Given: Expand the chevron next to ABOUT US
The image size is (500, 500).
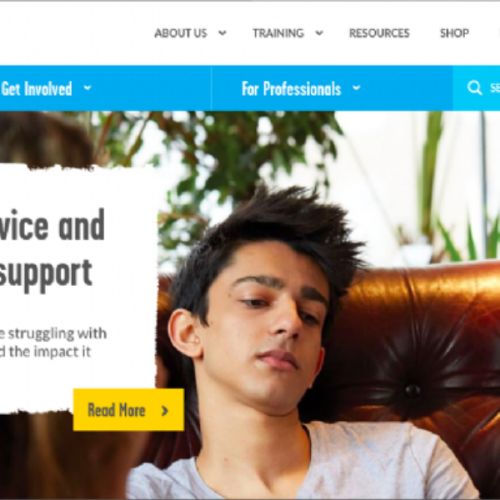Looking at the screenshot, I should pos(222,33).
